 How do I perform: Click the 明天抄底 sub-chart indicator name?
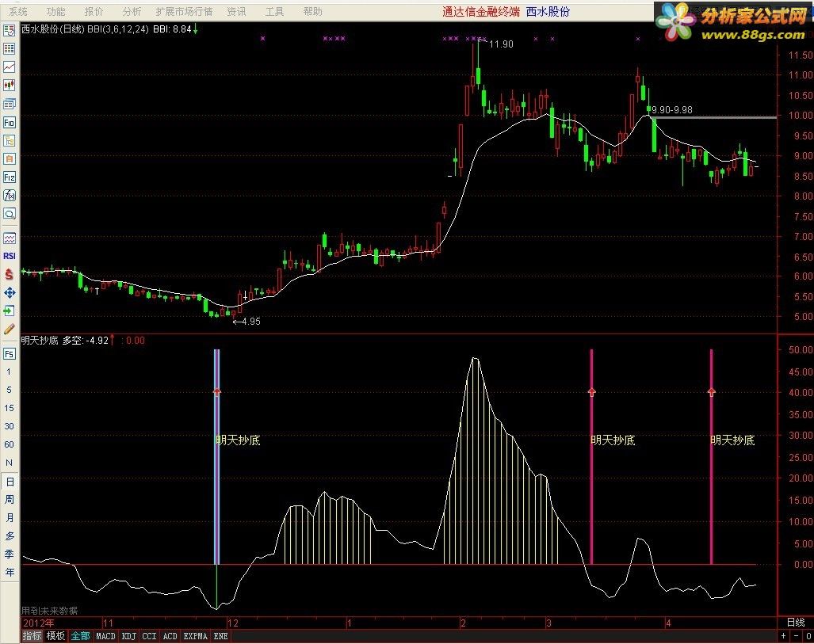point(40,341)
